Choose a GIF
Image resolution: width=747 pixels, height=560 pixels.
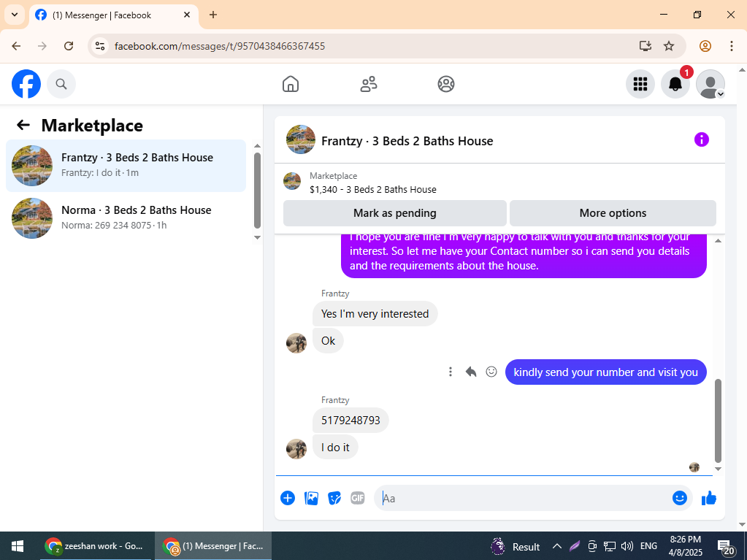pos(358,498)
